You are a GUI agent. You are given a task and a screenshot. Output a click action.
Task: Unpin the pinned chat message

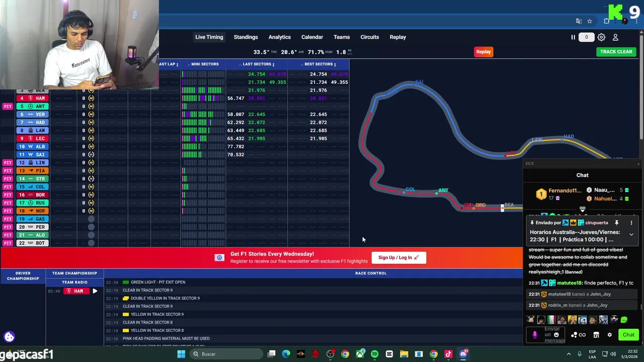click(x=616, y=223)
